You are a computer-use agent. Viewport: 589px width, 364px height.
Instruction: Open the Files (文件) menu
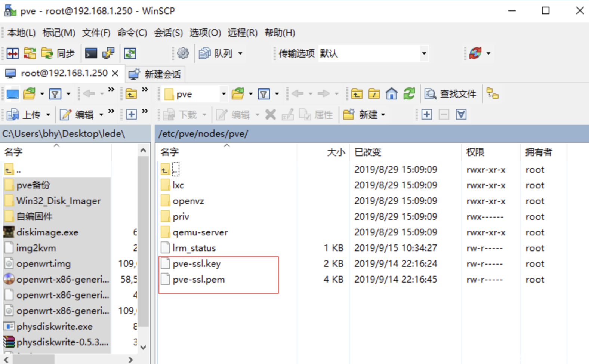(x=96, y=33)
